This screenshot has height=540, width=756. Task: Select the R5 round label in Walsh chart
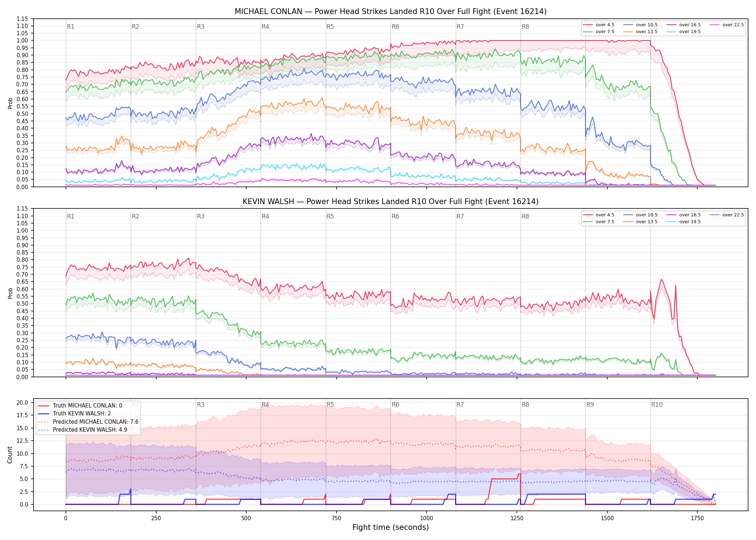coord(330,216)
